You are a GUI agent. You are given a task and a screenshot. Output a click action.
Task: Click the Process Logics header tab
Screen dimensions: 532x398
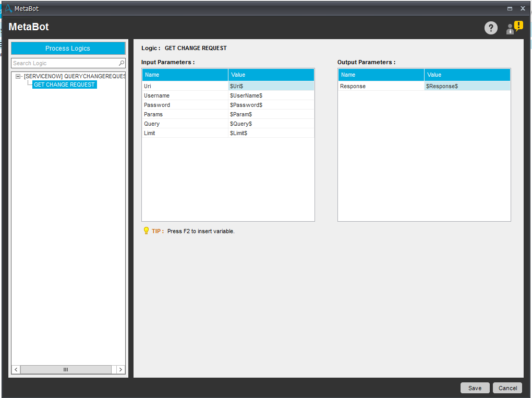coord(68,49)
